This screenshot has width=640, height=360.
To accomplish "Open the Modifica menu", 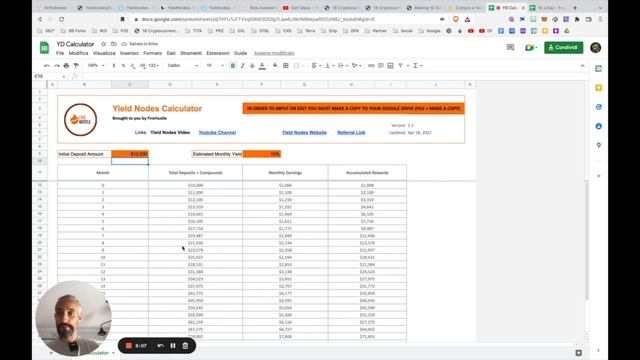I will click(x=78, y=53).
